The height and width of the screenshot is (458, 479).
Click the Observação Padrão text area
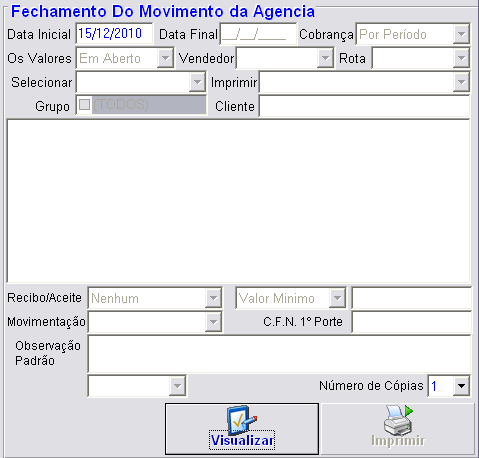[279, 354]
